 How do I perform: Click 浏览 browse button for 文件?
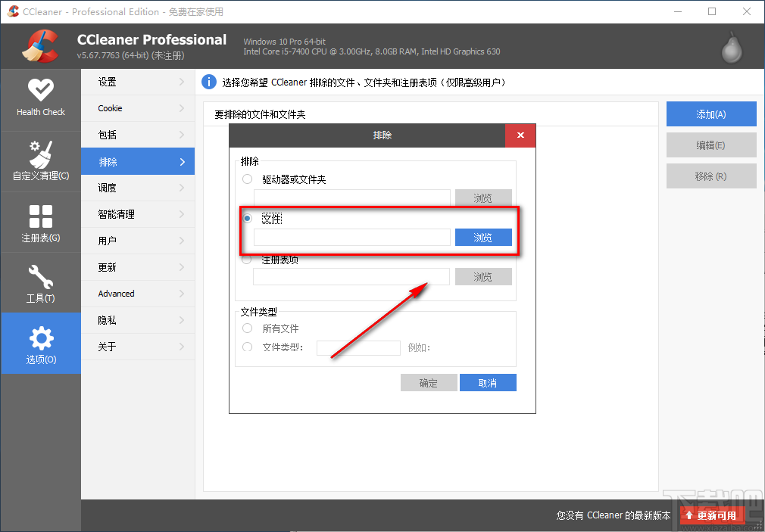[483, 238]
